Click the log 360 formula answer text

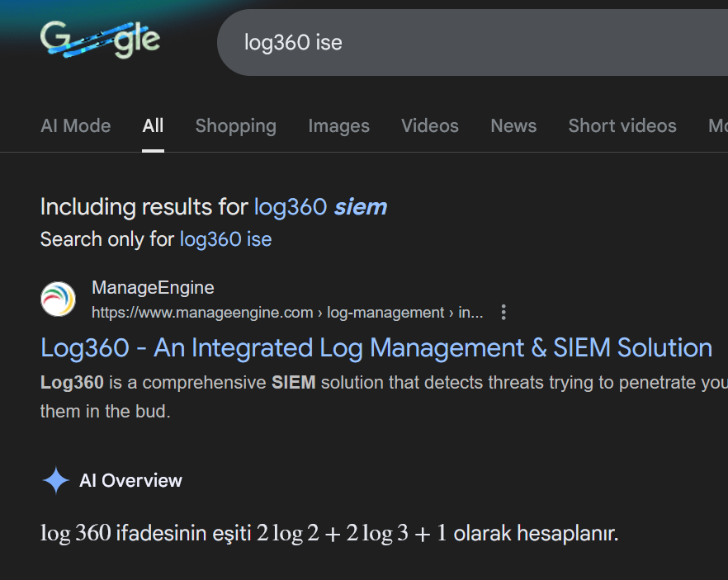tap(329, 533)
